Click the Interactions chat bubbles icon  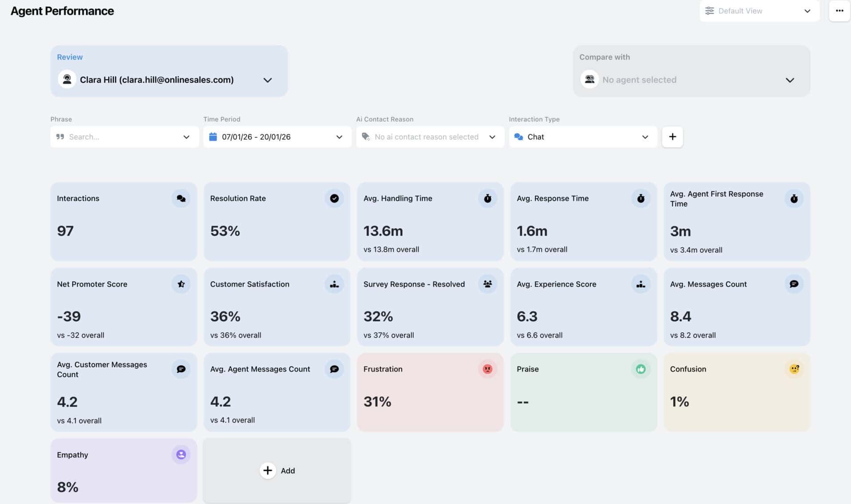[181, 198]
